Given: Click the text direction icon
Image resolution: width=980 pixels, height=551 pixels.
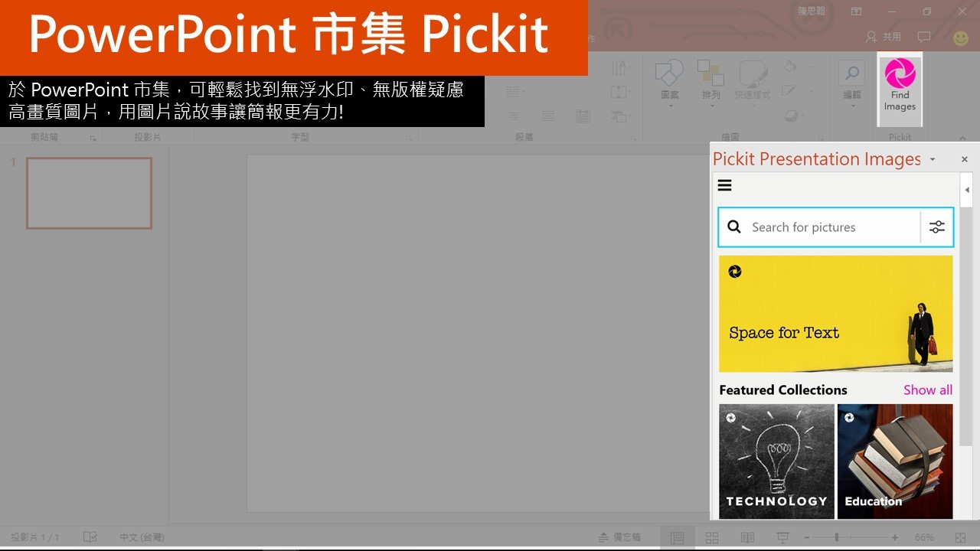Looking at the screenshot, I should (x=621, y=68).
